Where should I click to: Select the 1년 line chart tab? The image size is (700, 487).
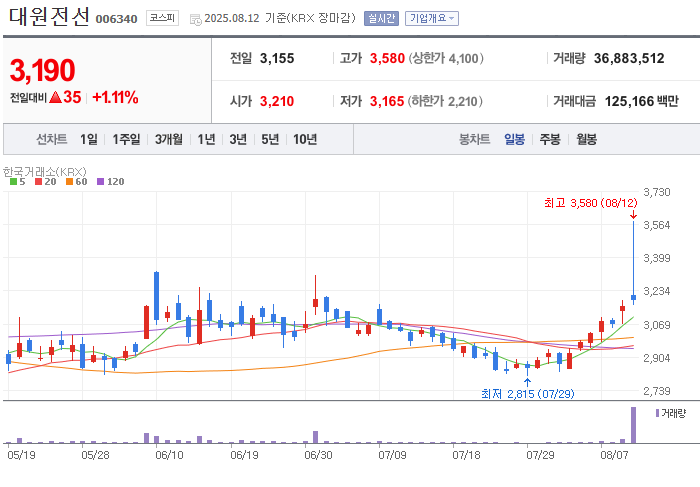[206, 139]
